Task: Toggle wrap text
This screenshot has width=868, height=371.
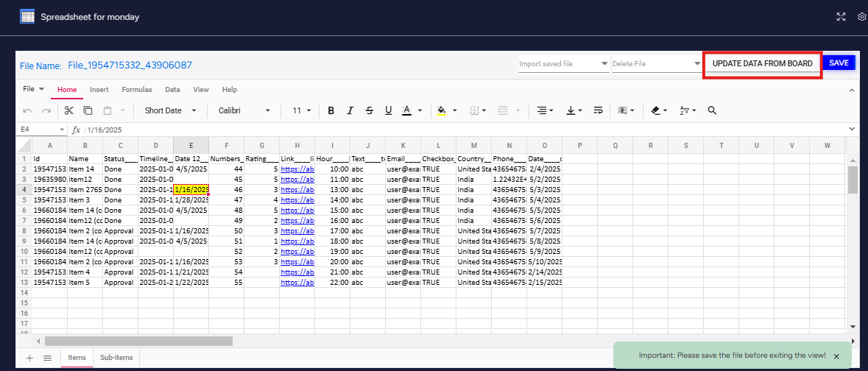Action: point(599,110)
